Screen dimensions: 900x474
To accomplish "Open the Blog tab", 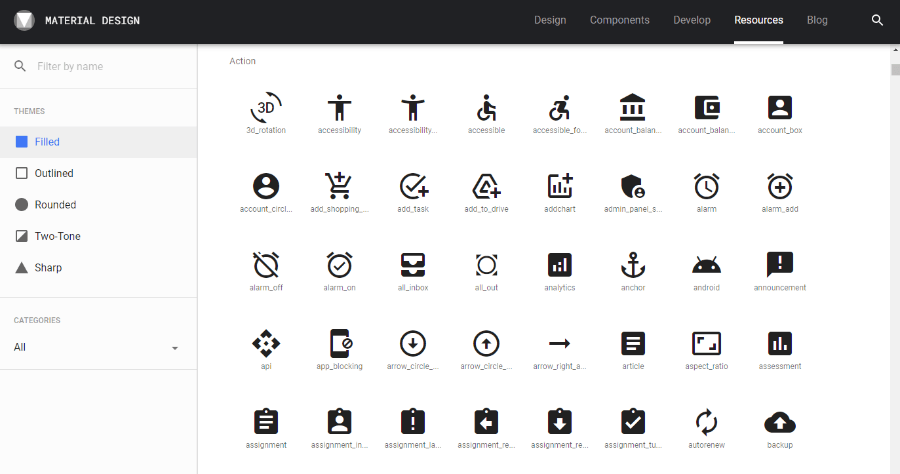I will 817,20.
